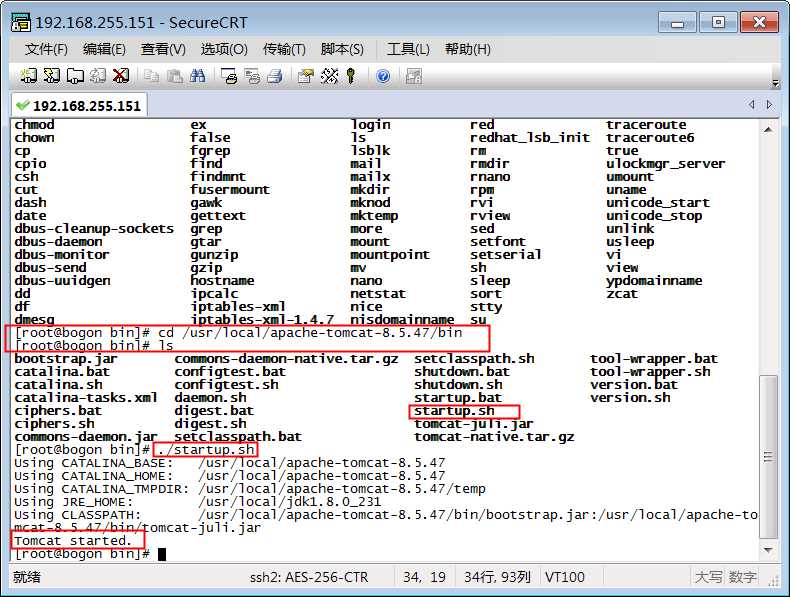Open the 选项(O) menu
This screenshot has height=597, width=790.
[x=224, y=49]
